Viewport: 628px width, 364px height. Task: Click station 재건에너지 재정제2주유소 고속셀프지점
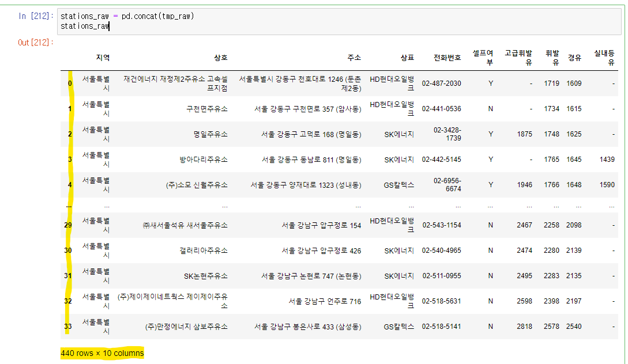point(175,84)
